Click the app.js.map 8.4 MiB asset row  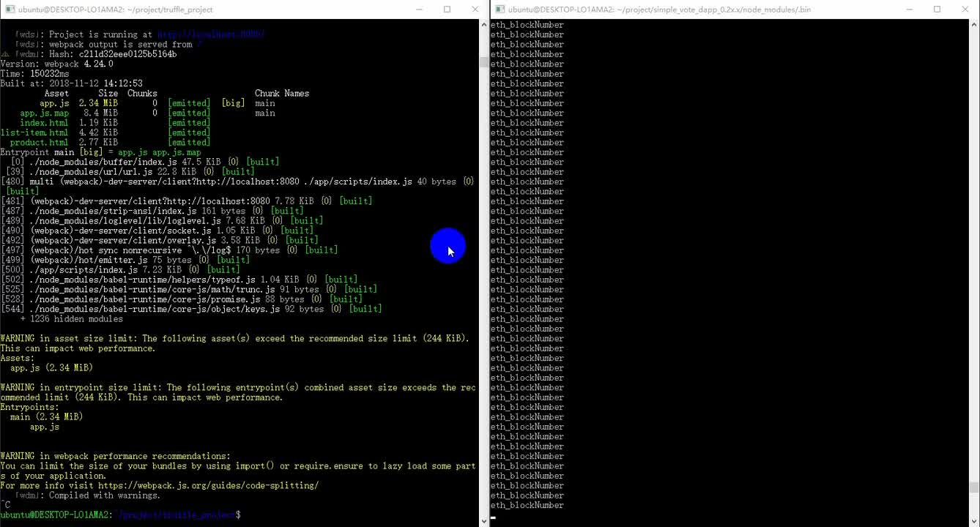click(148, 113)
